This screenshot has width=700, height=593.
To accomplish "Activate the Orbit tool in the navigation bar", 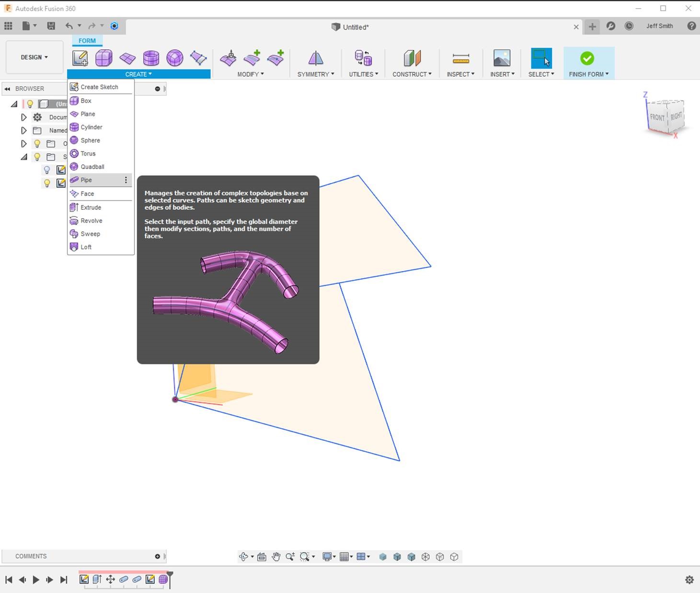I will click(x=244, y=557).
